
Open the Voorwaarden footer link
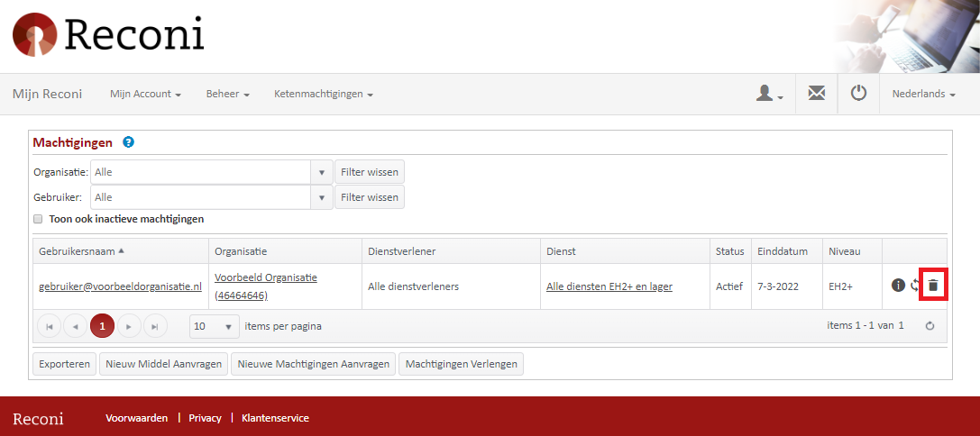pyautogui.click(x=137, y=418)
